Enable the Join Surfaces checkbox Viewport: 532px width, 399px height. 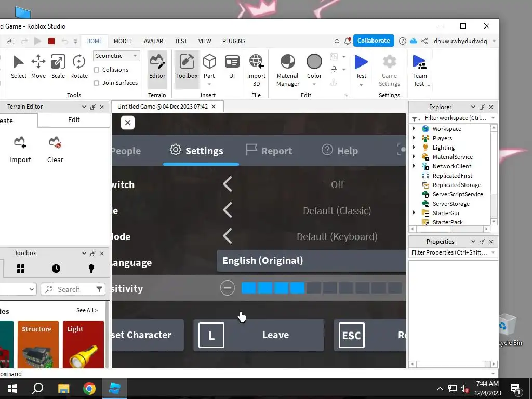(x=96, y=83)
